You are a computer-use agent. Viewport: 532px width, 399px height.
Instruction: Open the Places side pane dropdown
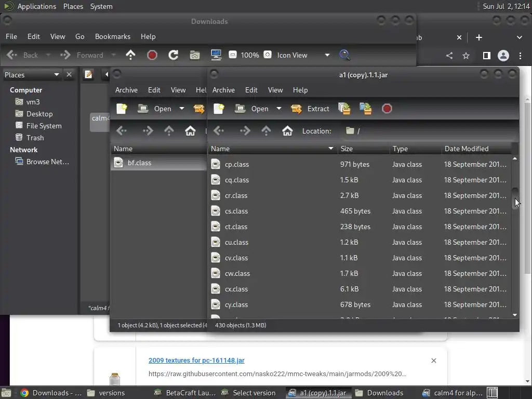click(32, 75)
